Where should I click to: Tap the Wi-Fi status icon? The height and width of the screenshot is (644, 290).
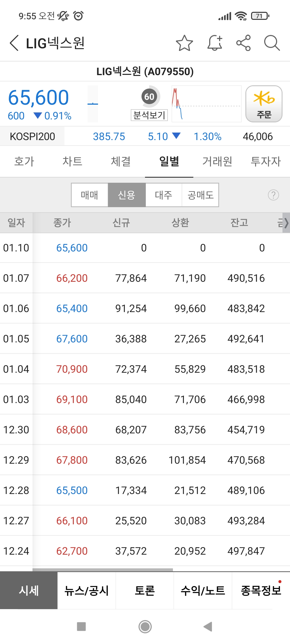(241, 16)
